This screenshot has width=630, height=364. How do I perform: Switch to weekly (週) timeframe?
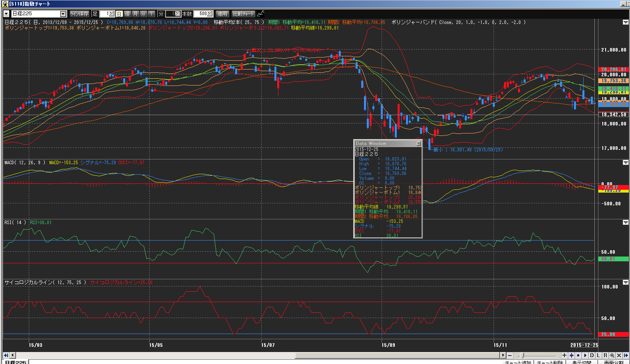127,14
